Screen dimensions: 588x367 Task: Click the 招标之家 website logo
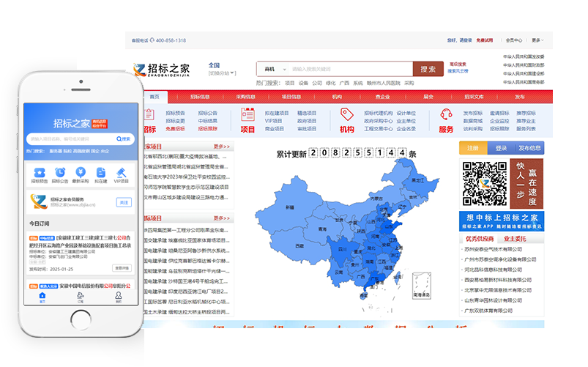pyautogui.click(x=162, y=70)
